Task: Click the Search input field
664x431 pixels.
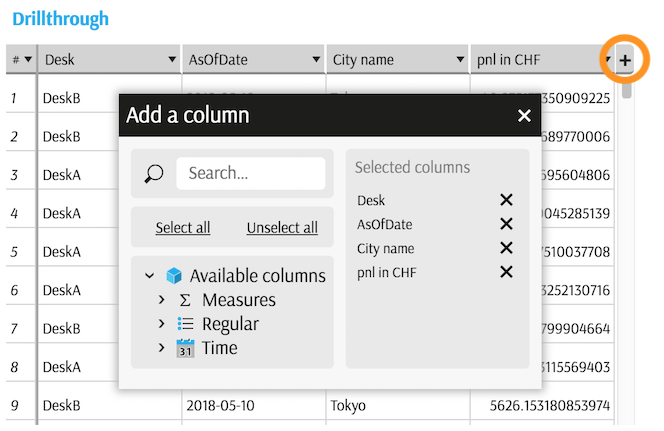Action: (x=251, y=173)
